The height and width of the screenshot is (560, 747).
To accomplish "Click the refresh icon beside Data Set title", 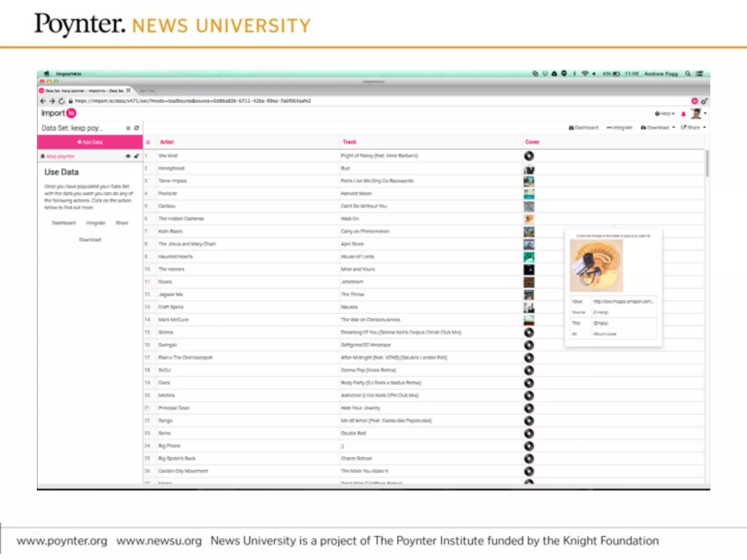I will 136,128.
